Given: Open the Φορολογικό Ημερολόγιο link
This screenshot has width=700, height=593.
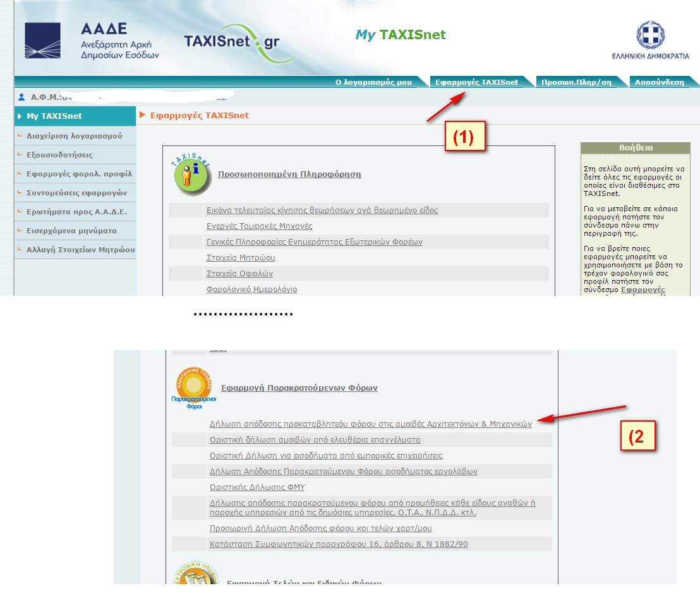Looking at the screenshot, I should pos(251,290).
